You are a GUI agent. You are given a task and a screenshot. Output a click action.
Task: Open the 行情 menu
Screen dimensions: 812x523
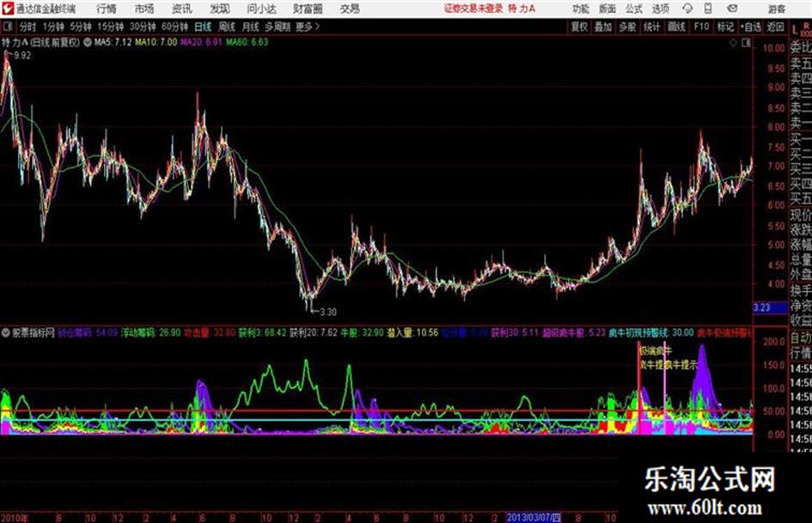coord(107,9)
